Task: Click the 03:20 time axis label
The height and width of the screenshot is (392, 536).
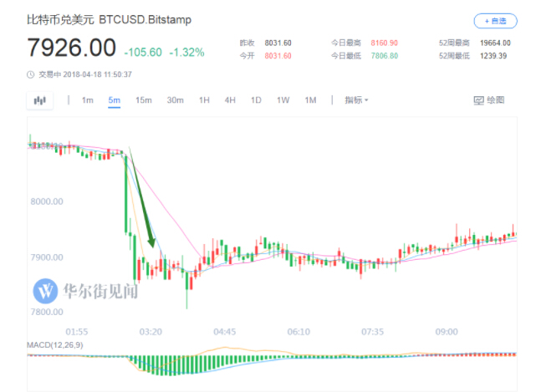Action: [x=151, y=331]
